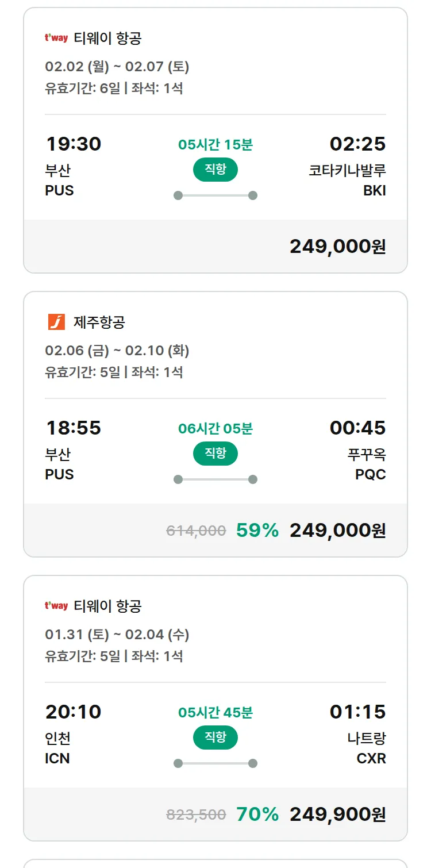Click the 70% discount label
Image resolution: width=431 pixels, height=868 pixels.
point(257,815)
